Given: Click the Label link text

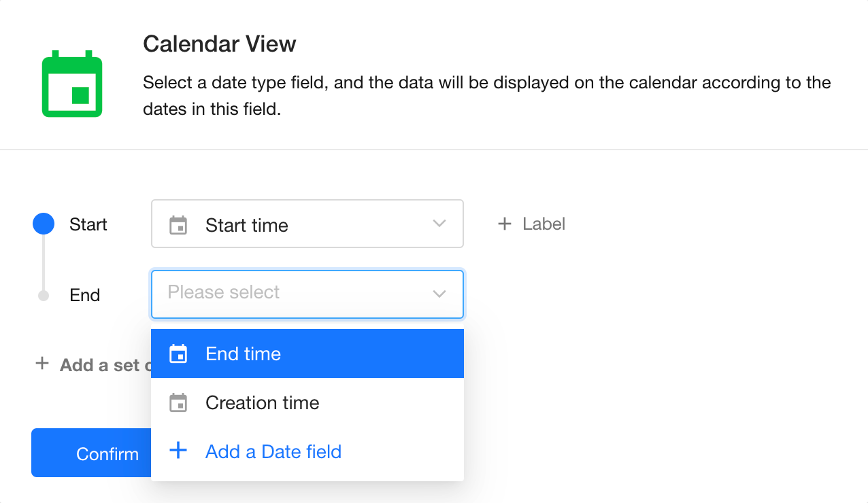Looking at the screenshot, I should pos(544,224).
